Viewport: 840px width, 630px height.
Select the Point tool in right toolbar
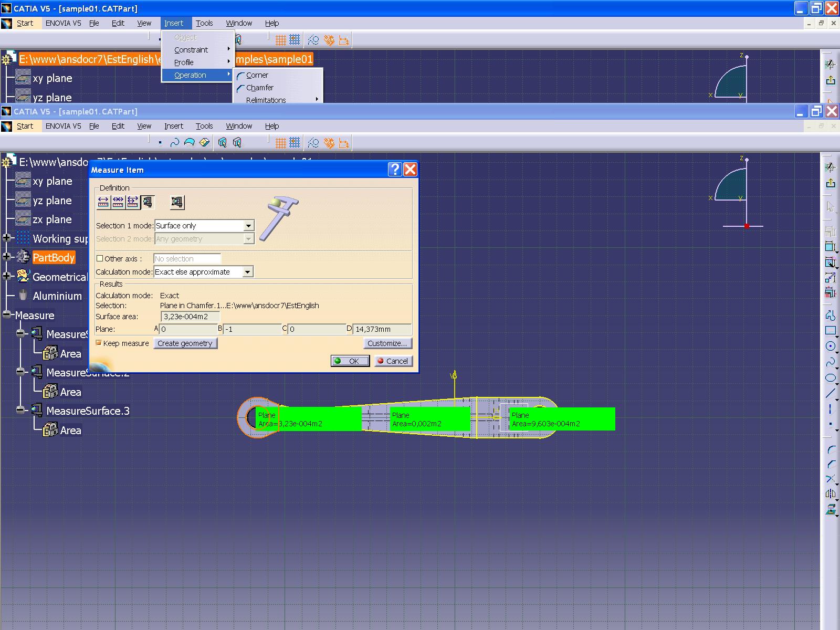(x=830, y=424)
